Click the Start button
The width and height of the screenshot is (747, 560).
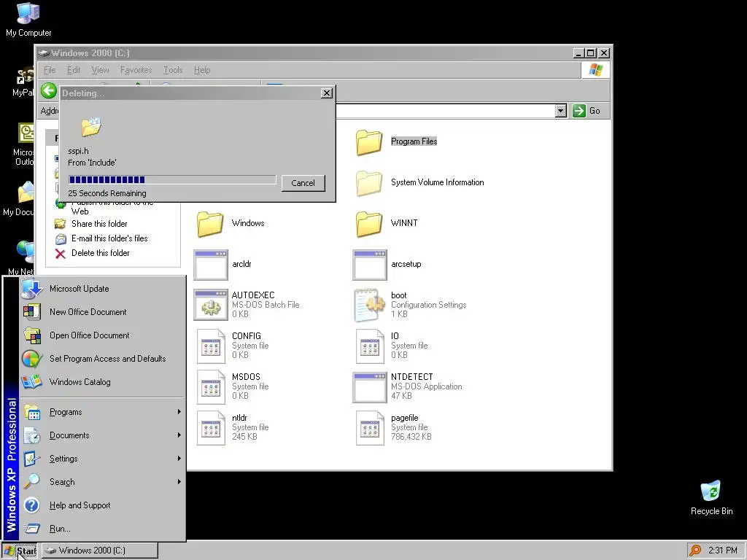coord(20,551)
